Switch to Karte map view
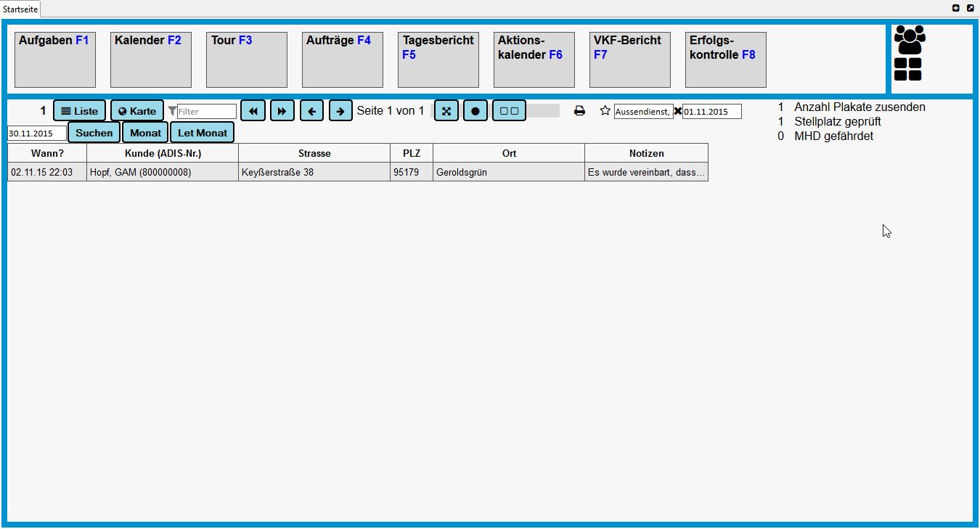 point(137,111)
